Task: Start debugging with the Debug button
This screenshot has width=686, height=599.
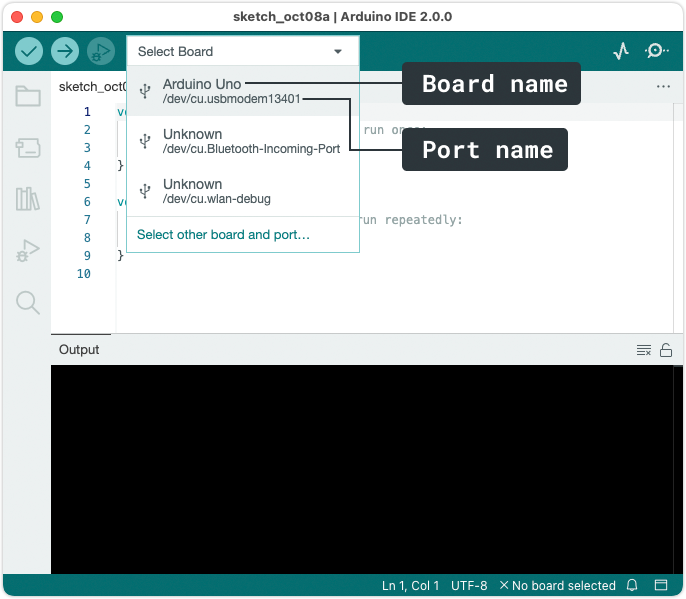Action: [100, 51]
